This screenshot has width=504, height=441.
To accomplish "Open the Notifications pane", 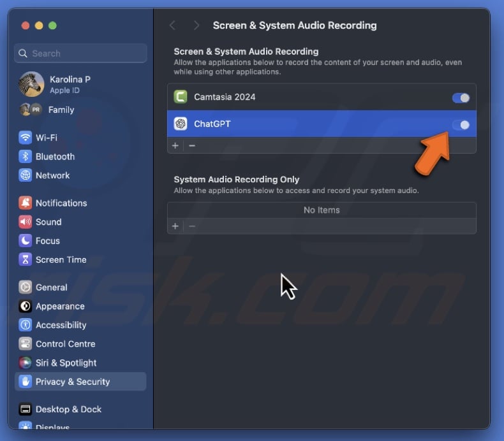I will (x=61, y=203).
